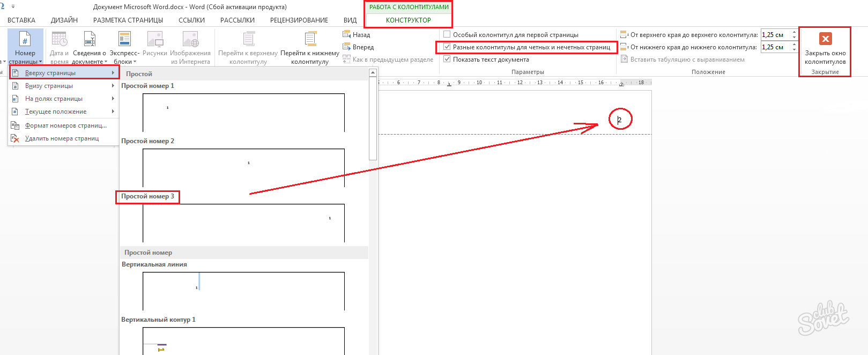Open the ССЫЛКИ ribbon tab
The image size is (868, 355).
click(192, 20)
